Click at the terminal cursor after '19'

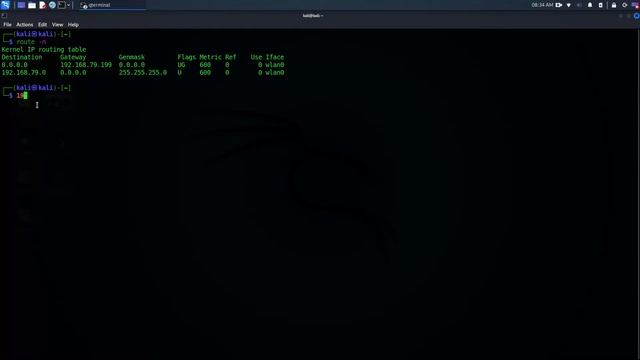[25, 96]
